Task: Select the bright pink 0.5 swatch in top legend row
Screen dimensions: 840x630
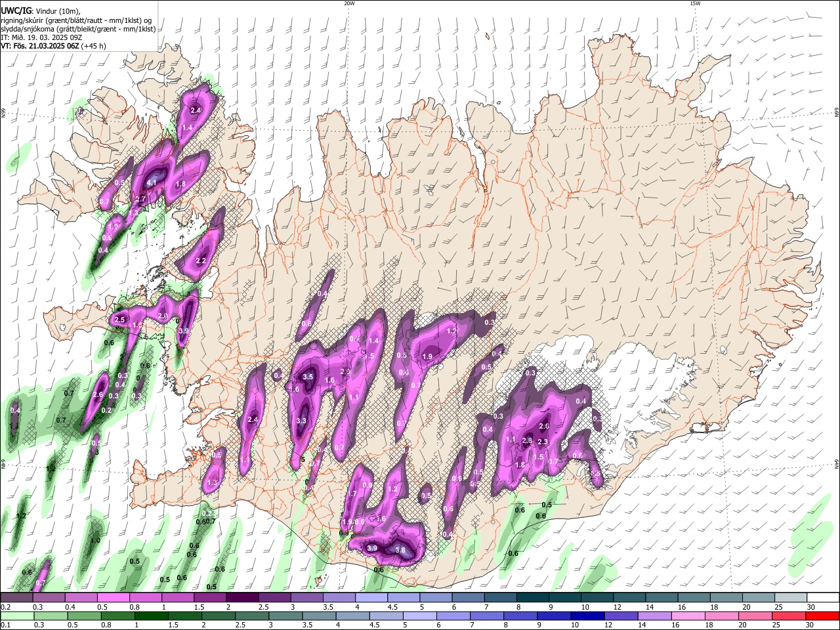Action: pos(113,598)
